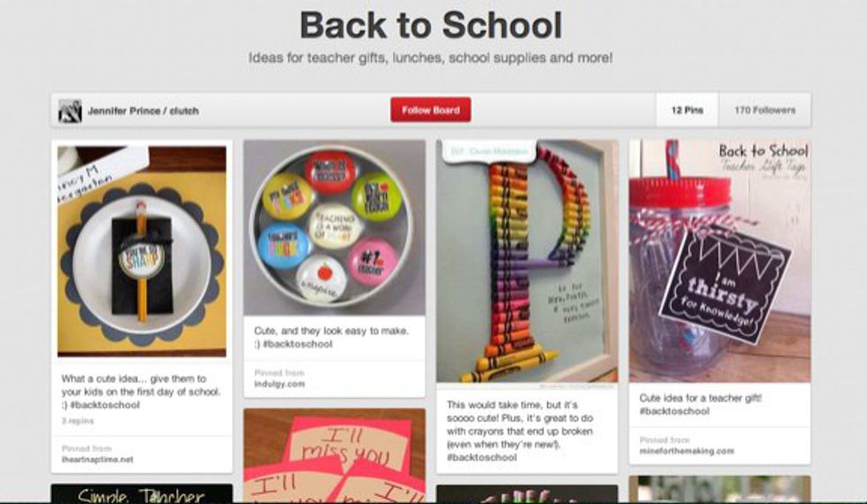View the 3 repins count

click(x=78, y=421)
